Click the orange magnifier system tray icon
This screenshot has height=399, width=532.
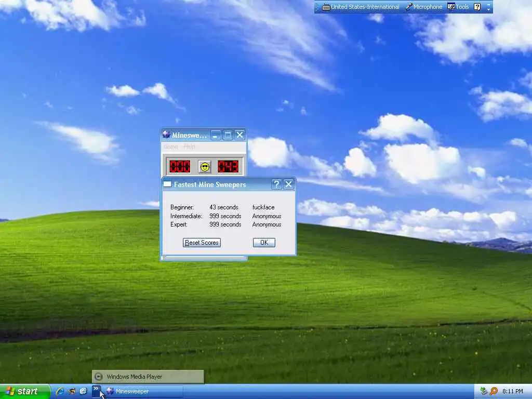[x=494, y=391]
